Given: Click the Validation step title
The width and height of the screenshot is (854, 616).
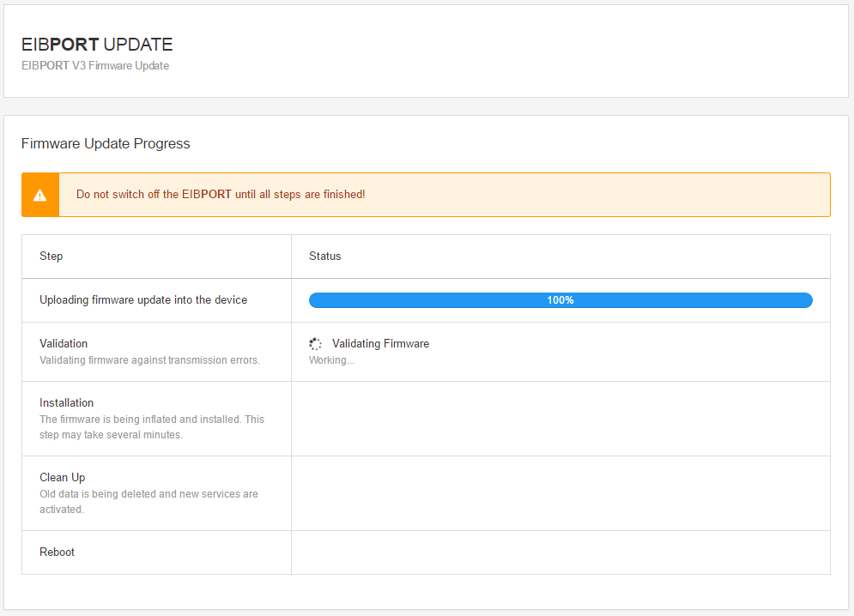Looking at the screenshot, I should (x=64, y=344).
